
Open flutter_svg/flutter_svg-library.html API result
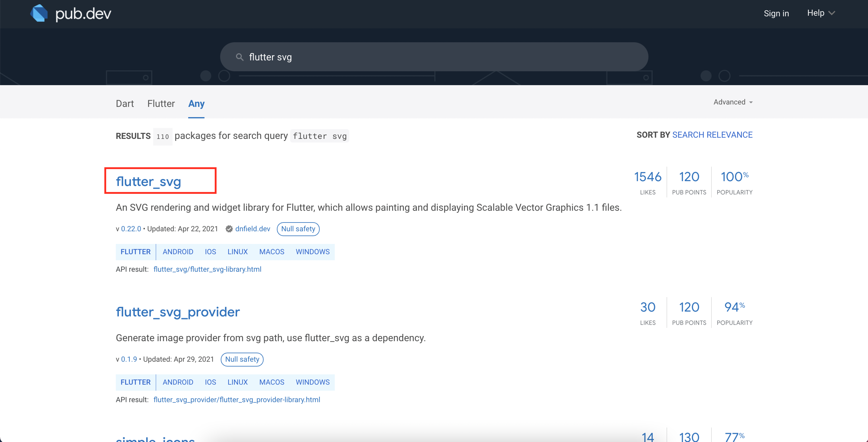[207, 269]
